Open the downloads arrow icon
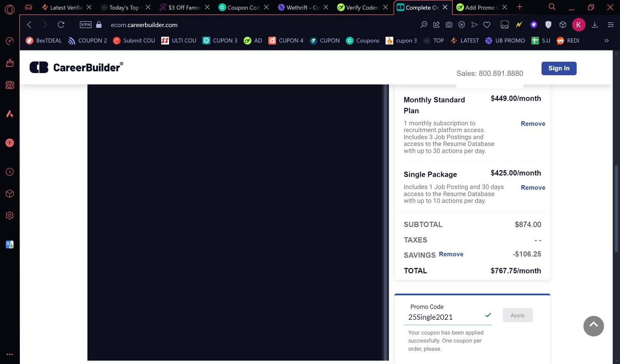 pos(595,25)
